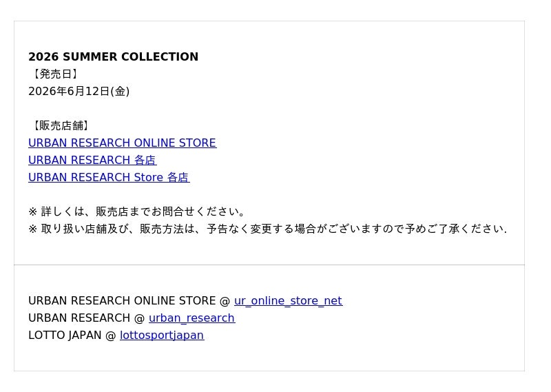
Task: Click the LOTTO JAPAN label text
Action: tap(65, 336)
